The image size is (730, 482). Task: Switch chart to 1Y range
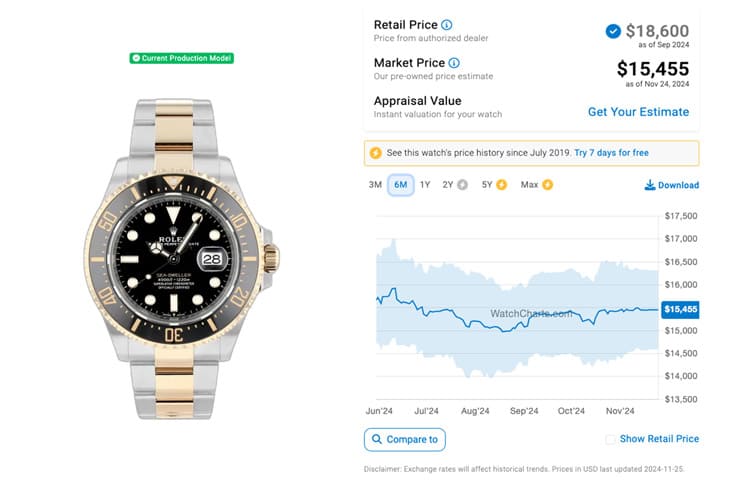pyautogui.click(x=425, y=185)
